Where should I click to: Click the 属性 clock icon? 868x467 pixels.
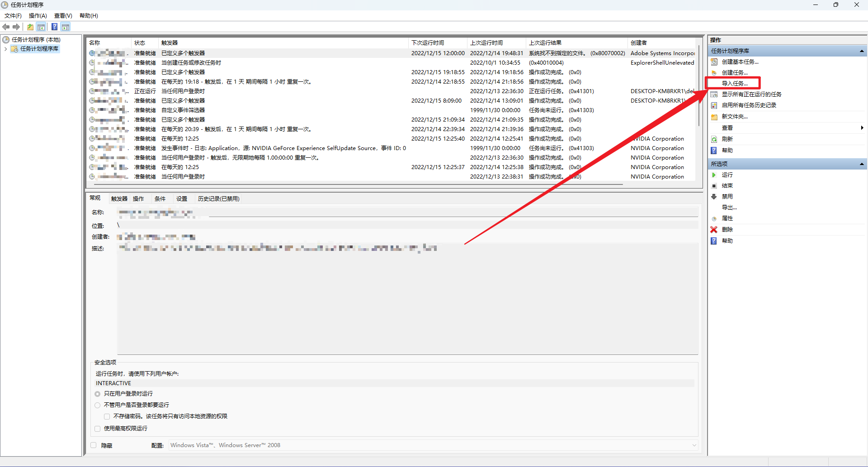coord(714,218)
